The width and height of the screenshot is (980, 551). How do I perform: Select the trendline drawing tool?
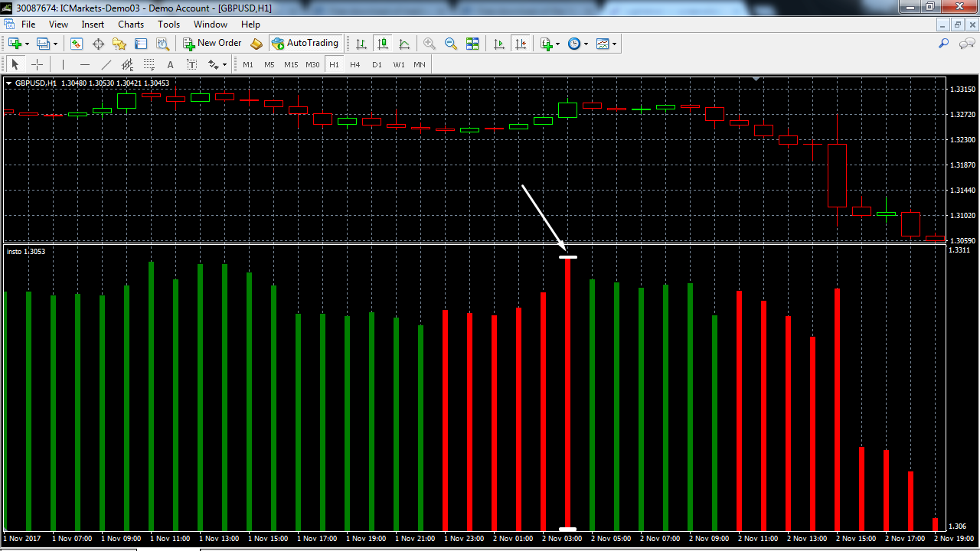pyautogui.click(x=106, y=64)
